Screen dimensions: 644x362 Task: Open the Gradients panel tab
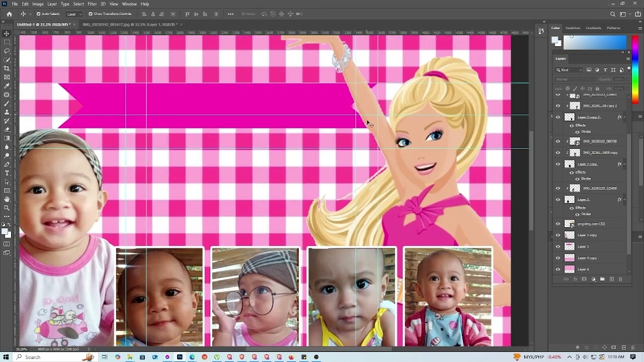coord(593,28)
